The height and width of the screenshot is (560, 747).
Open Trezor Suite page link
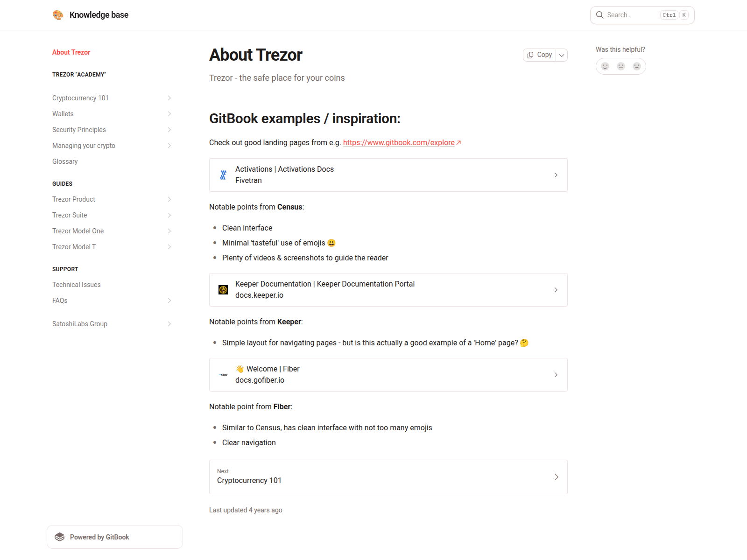click(x=70, y=215)
